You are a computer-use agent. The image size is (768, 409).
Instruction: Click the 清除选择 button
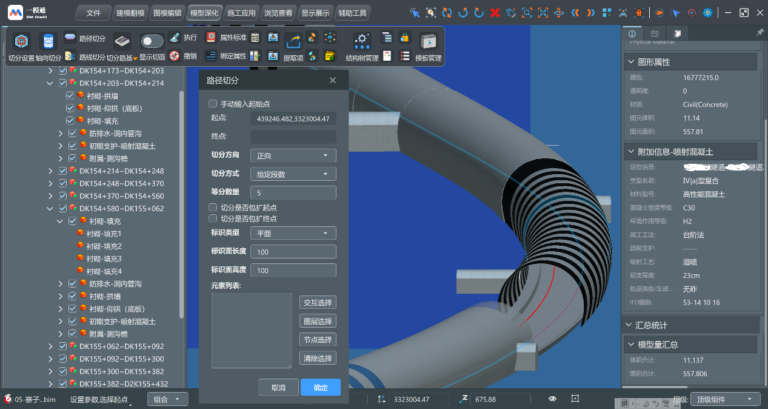317,358
